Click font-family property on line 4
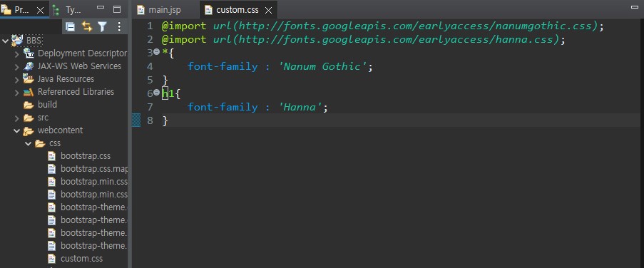This screenshot has width=644, height=268. [x=223, y=66]
